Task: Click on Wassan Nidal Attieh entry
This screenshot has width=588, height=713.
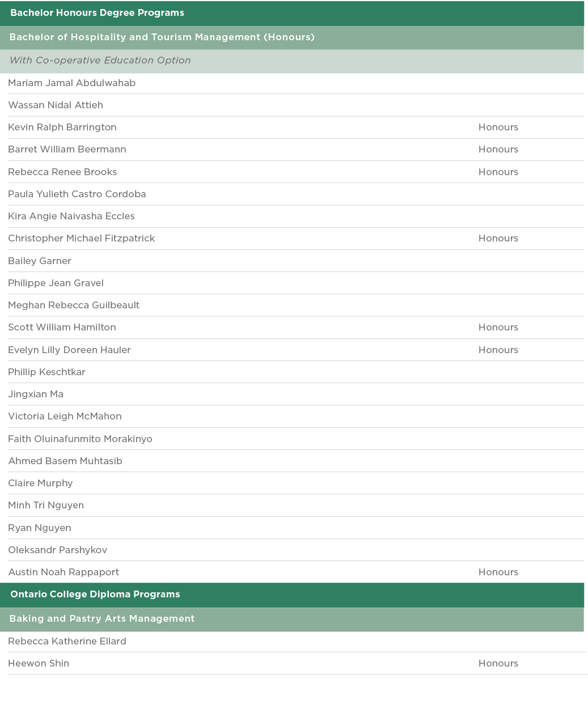Action: (56, 105)
